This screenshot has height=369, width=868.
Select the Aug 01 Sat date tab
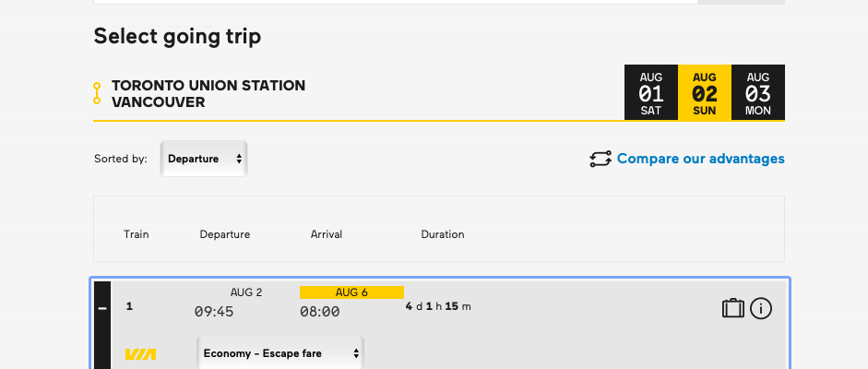651,92
